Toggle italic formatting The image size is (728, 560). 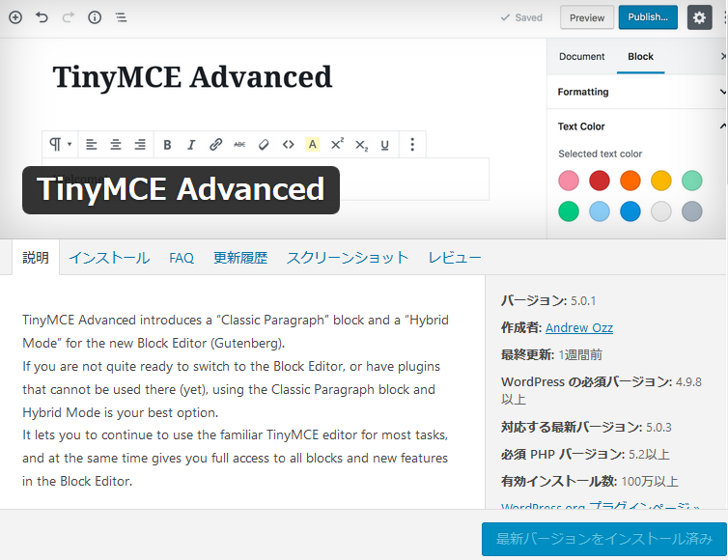[x=191, y=145]
